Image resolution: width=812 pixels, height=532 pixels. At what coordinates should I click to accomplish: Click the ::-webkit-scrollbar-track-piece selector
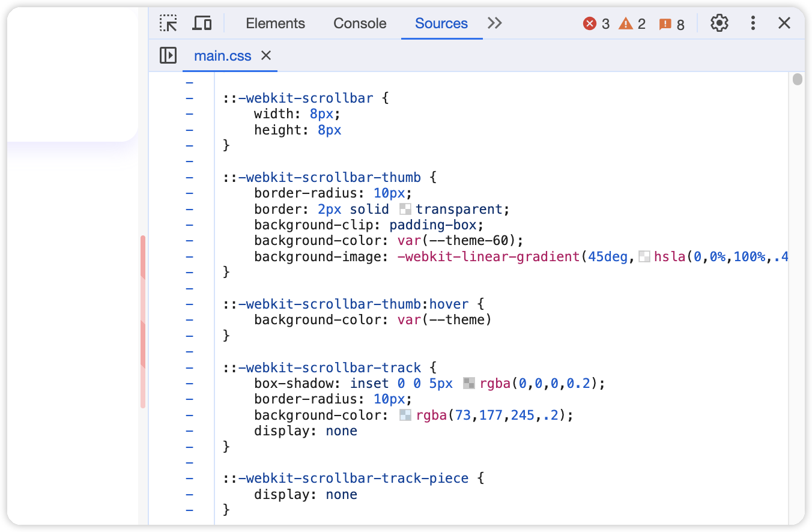354,479
